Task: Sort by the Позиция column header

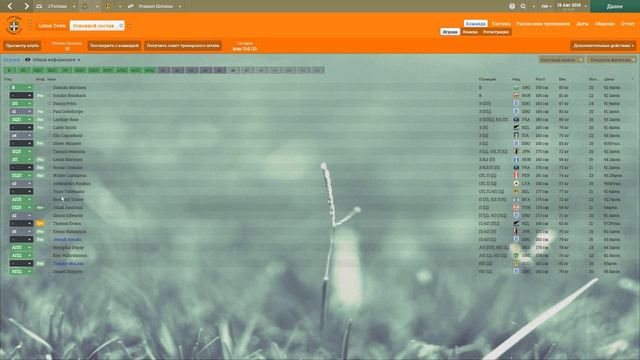Action: pos(487,79)
